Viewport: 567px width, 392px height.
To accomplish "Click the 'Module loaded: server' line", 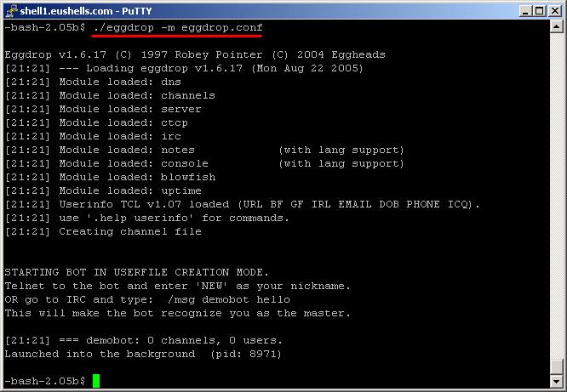I will point(103,109).
